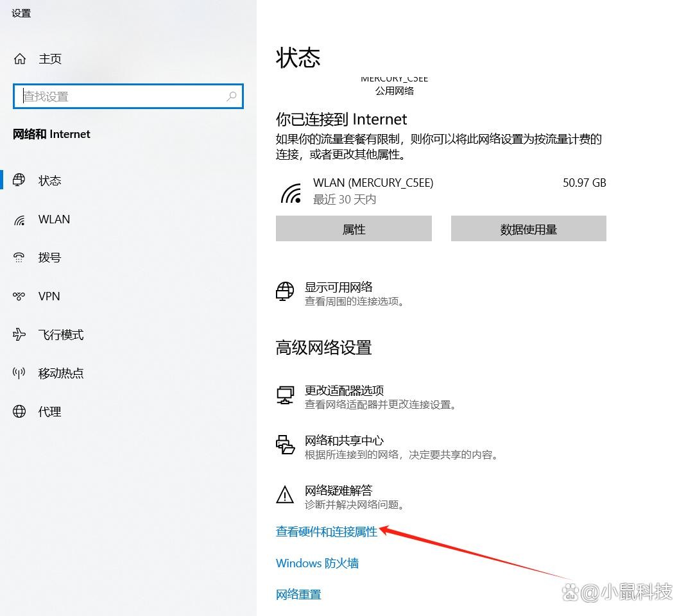Focus the 查找设置 search field
Image resolution: width=686 pixels, height=616 pixels.
[122, 96]
